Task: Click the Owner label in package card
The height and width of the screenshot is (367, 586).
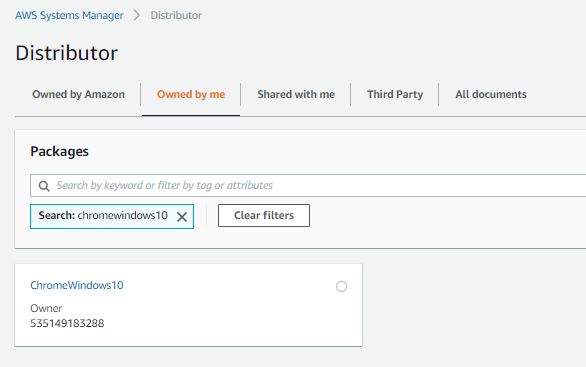Action: pos(46,308)
